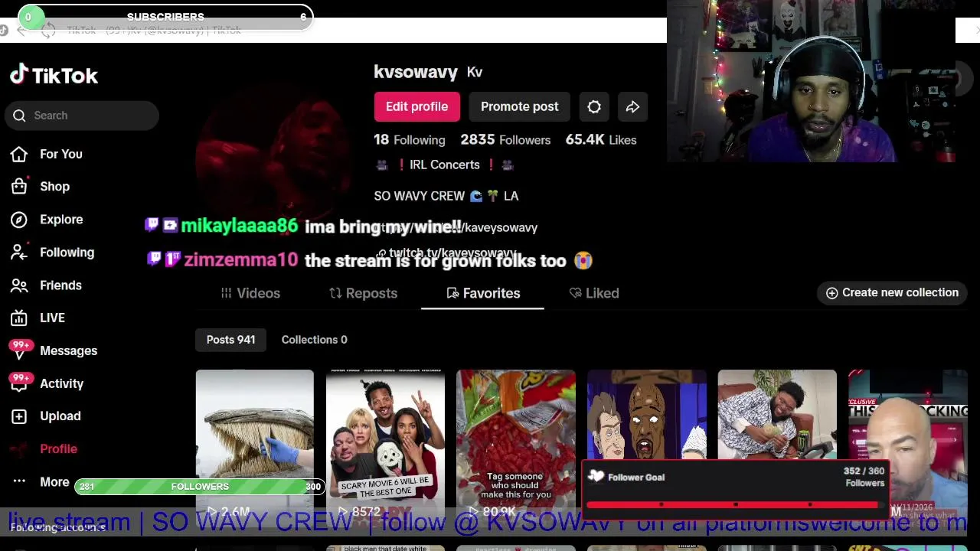View the 18 Following list
980x551 pixels.
tap(409, 140)
